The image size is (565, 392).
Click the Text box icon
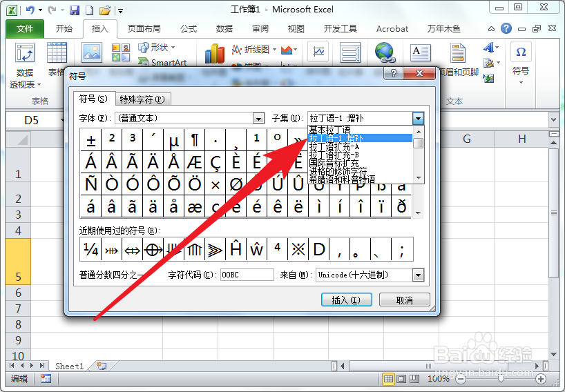[421, 53]
